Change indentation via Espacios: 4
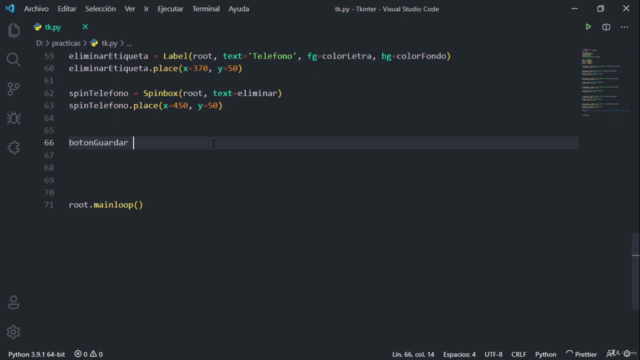The width and height of the screenshot is (640, 360). pos(460,354)
